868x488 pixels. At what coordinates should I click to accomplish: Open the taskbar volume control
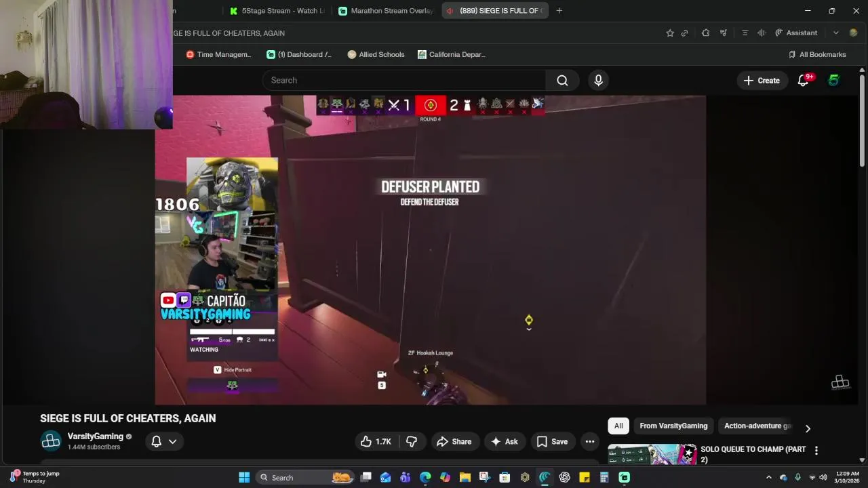823,477
